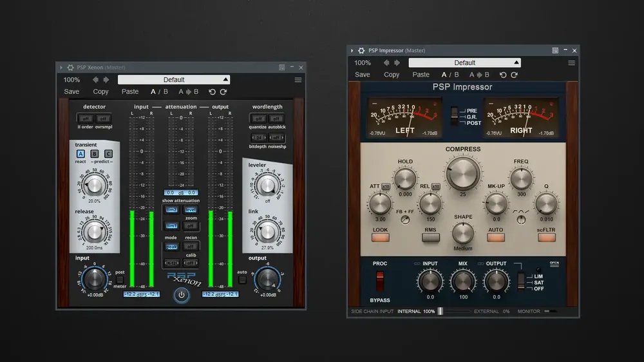644x362 pixels.
Task: Click the OPEN panel icon in Impressor
Action: 554,264
